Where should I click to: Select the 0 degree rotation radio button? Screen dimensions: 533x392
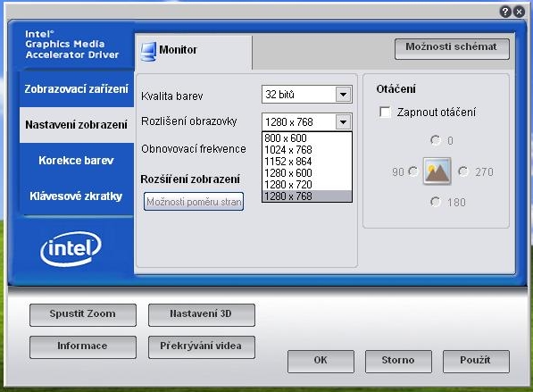tap(436, 140)
